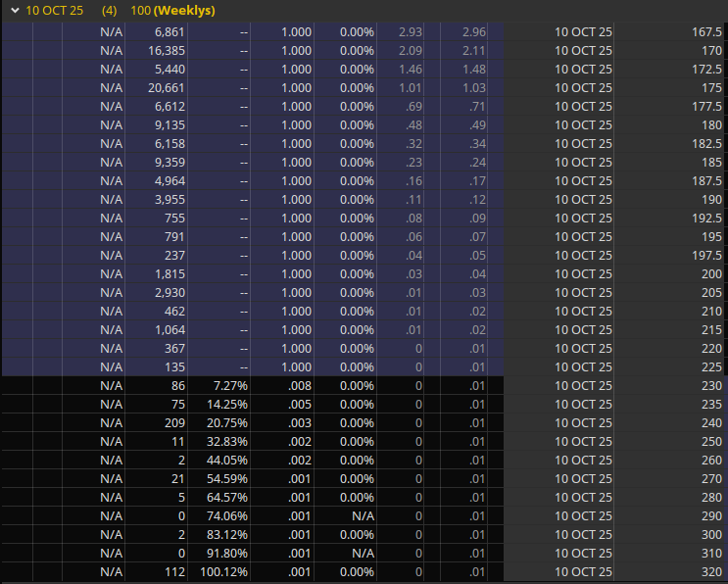Click the 10 OCT 25 expiration for strike 300

click(x=583, y=535)
